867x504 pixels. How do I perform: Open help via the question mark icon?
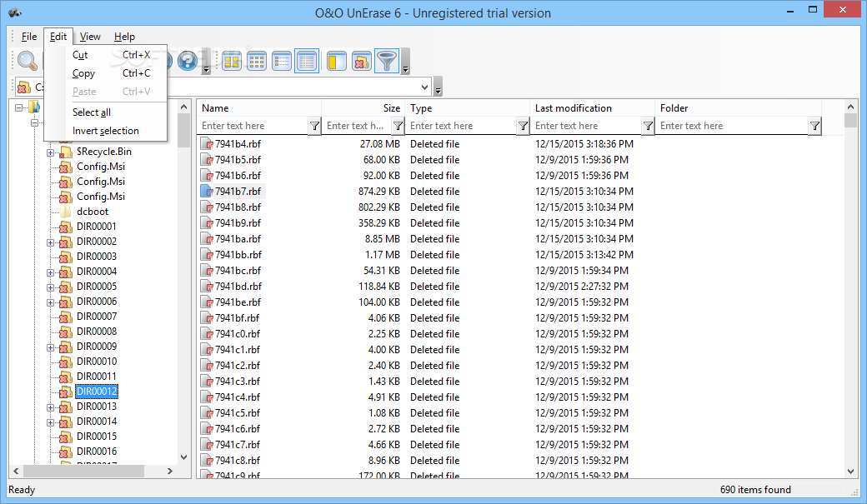(x=188, y=61)
